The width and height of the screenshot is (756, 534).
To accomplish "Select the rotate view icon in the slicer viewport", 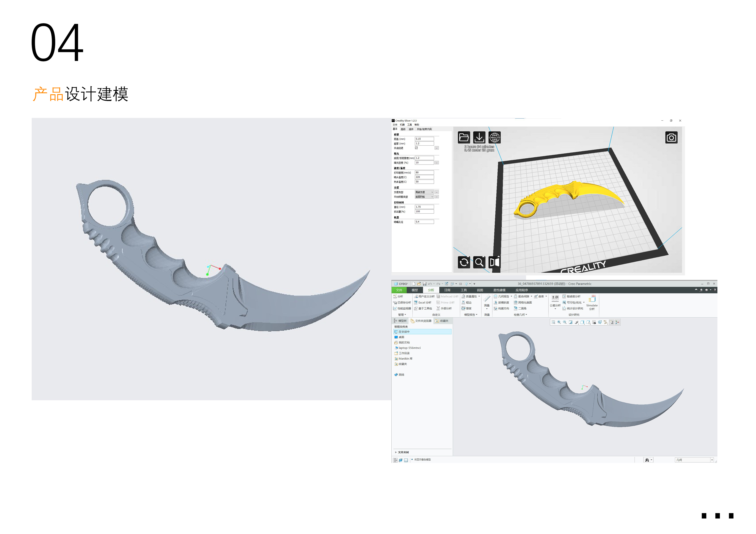I will click(464, 262).
